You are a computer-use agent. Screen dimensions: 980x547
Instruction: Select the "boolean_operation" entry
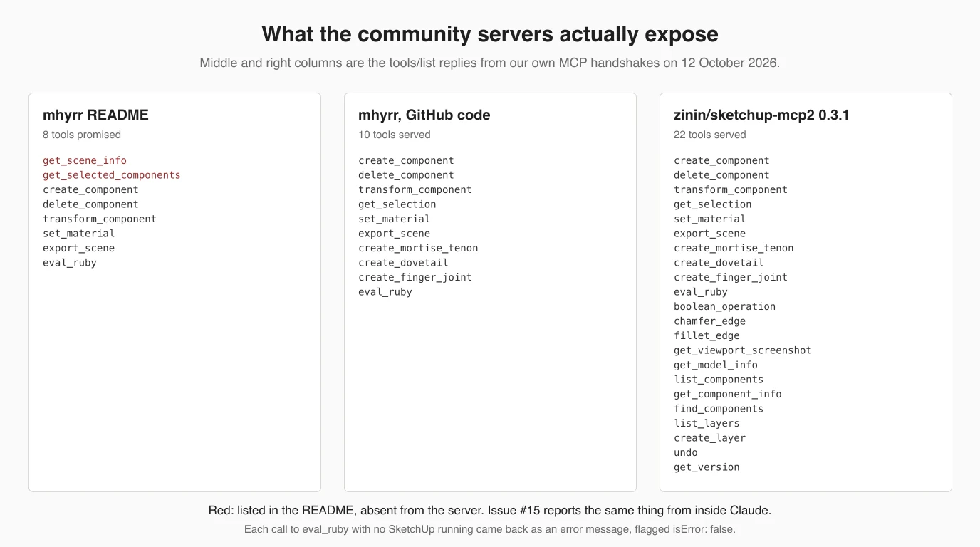click(725, 306)
